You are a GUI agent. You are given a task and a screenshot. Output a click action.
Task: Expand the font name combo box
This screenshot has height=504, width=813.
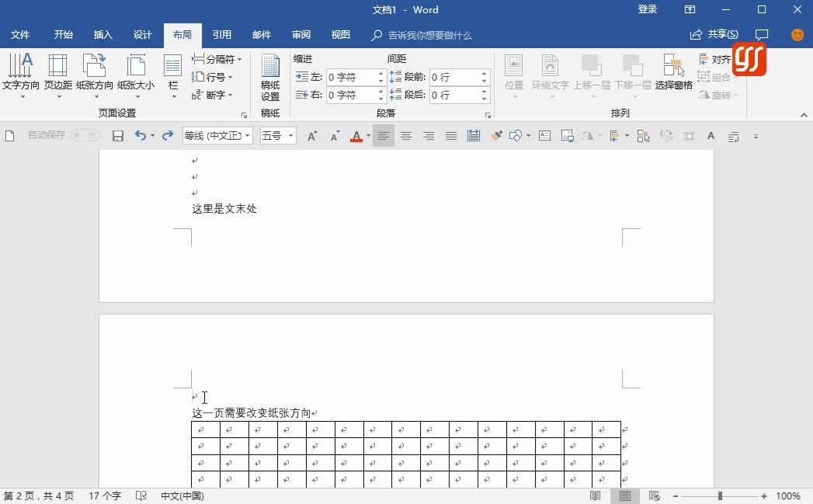tap(246, 135)
